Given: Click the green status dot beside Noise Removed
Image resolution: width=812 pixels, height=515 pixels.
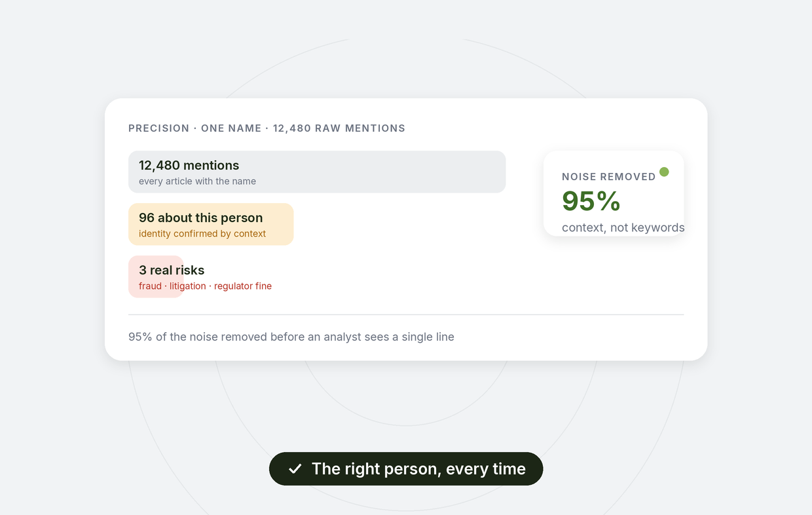Looking at the screenshot, I should coord(664,172).
